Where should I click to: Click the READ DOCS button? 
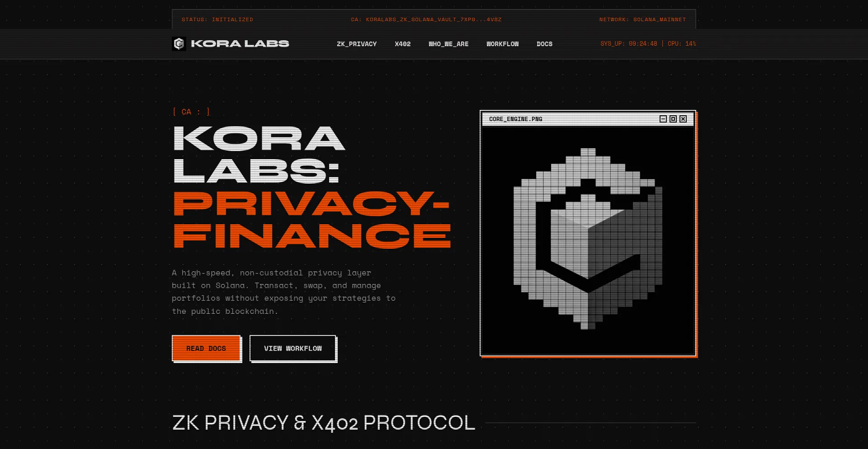tap(206, 348)
